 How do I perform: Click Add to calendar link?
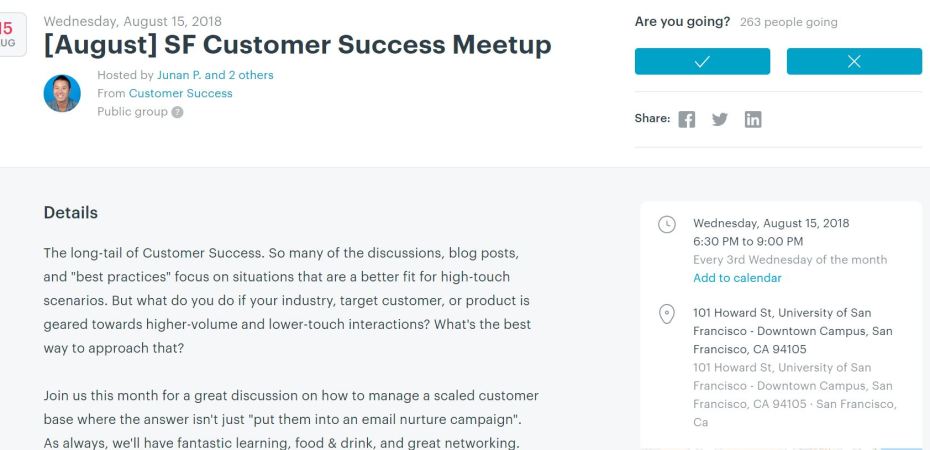pos(737,278)
